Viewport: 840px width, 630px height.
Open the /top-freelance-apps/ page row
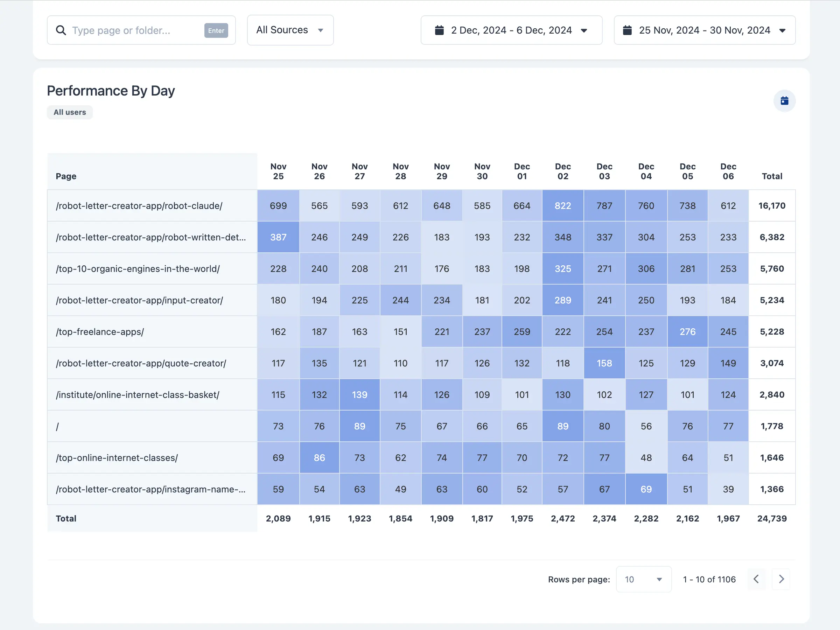(x=100, y=332)
